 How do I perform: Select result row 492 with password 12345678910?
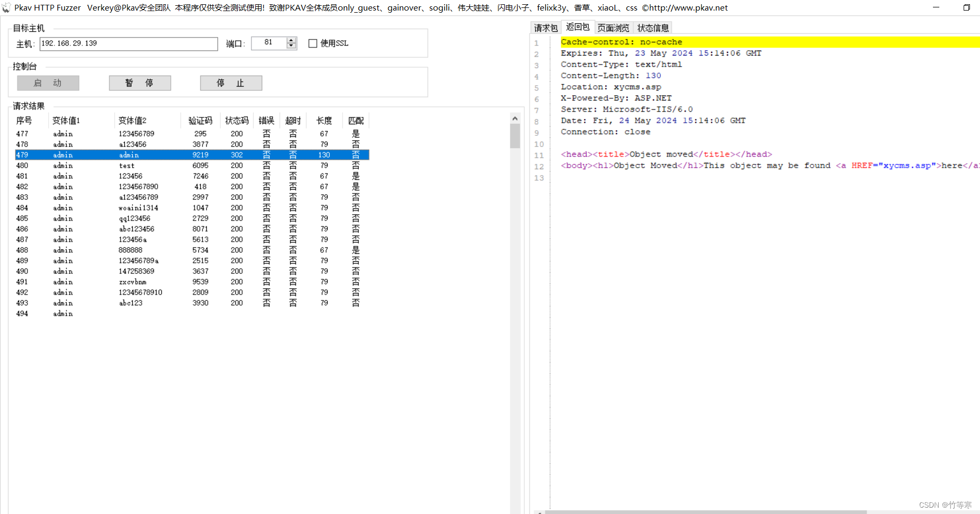click(x=192, y=292)
